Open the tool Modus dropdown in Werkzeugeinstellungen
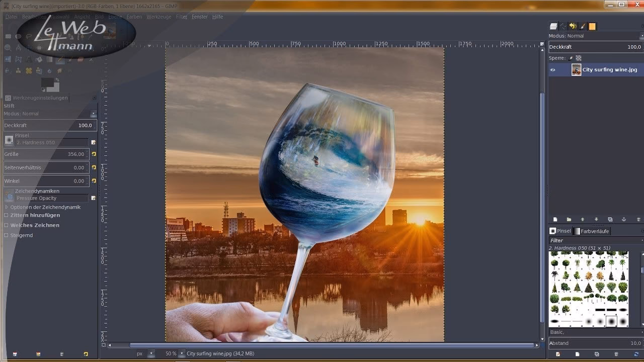644x362 pixels. pos(93,114)
